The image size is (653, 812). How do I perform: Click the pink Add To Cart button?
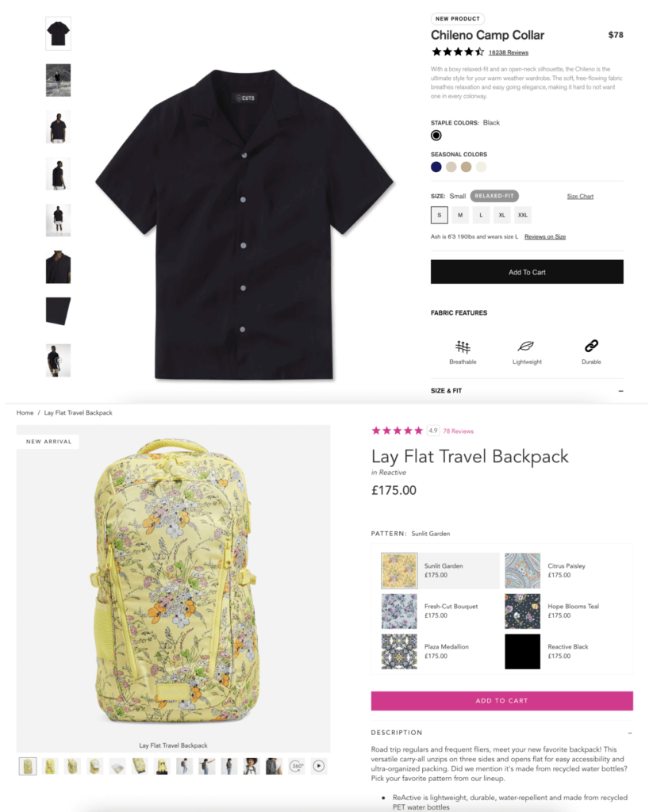pos(501,701)
